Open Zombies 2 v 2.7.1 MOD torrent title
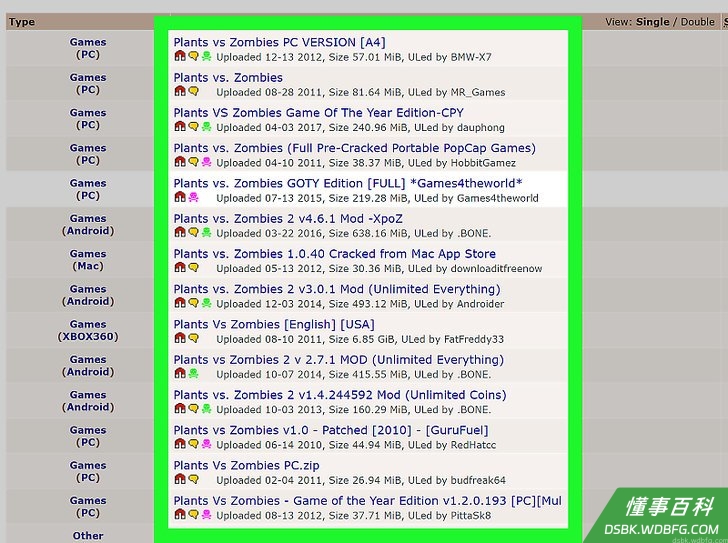 [x=339, y=360]
